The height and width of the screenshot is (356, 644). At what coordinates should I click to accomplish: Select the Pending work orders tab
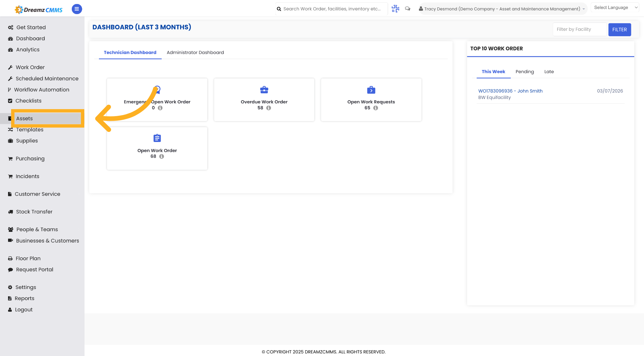tap(525, 71)
